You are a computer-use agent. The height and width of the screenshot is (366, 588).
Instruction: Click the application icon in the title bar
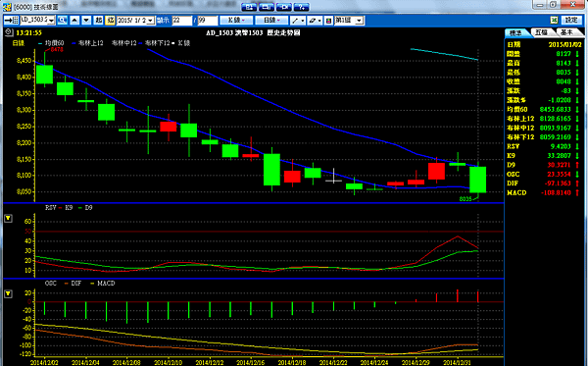click(7, 7)
